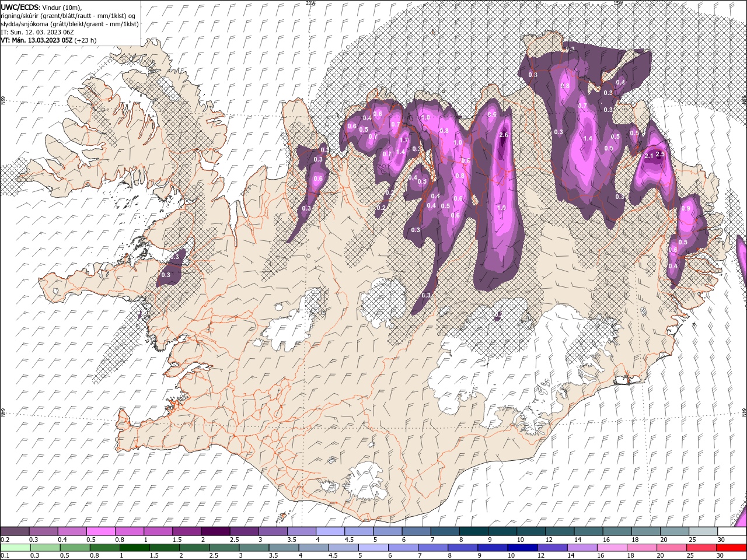This screenshot has width=747, height=560.
Task: Click the 2.1 precipitation value on the map
Action: (649, 156)
